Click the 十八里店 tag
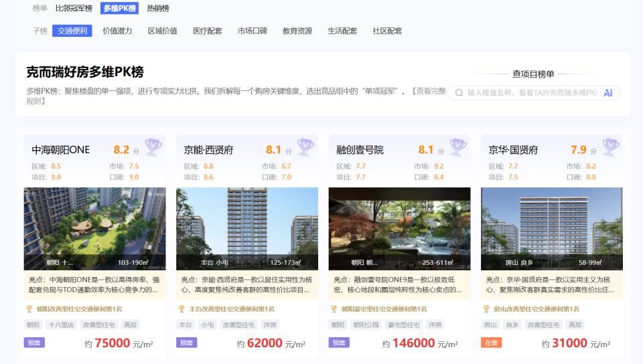 coord(61,325)
